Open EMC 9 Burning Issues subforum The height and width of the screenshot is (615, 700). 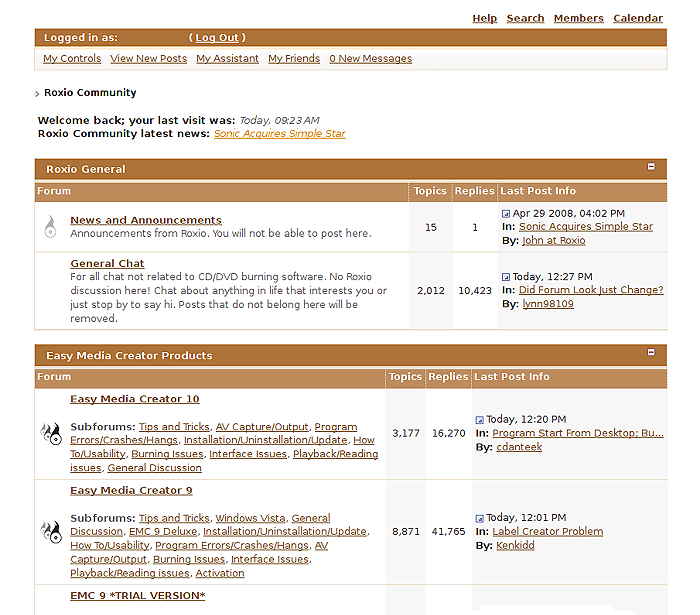[189, 559]
